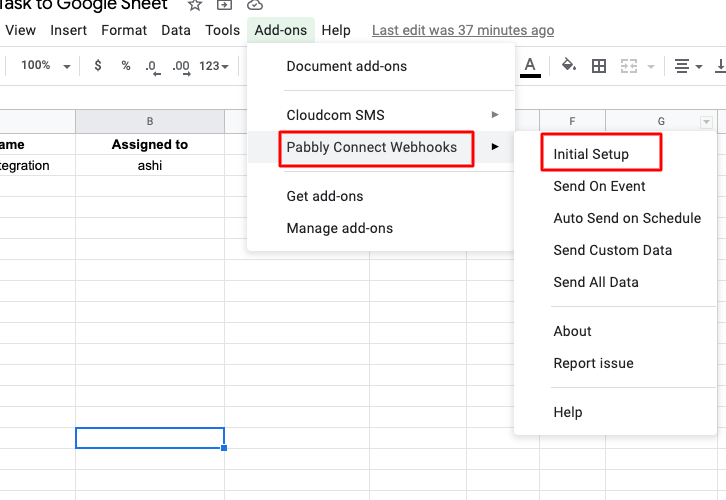Viewport: 726px width, 500px height.
Task: Open last edit version history link
Action: (x=463, y=30)
